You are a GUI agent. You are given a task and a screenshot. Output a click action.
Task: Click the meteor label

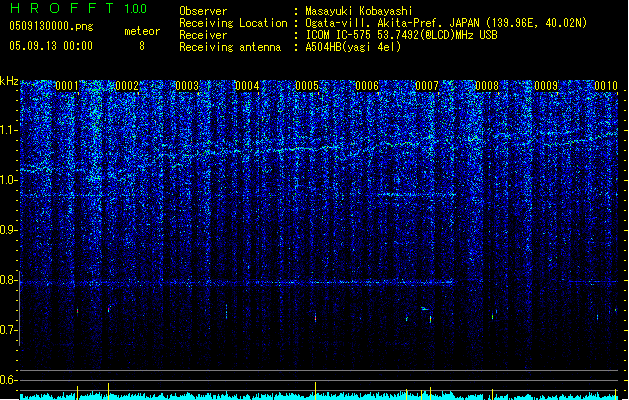click(142, 31)
